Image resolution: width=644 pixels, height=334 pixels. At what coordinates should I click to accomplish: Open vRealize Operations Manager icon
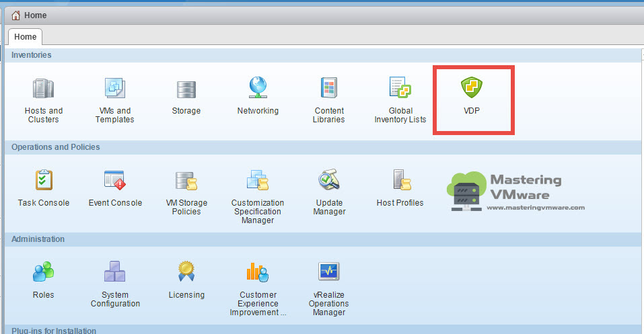329,272
